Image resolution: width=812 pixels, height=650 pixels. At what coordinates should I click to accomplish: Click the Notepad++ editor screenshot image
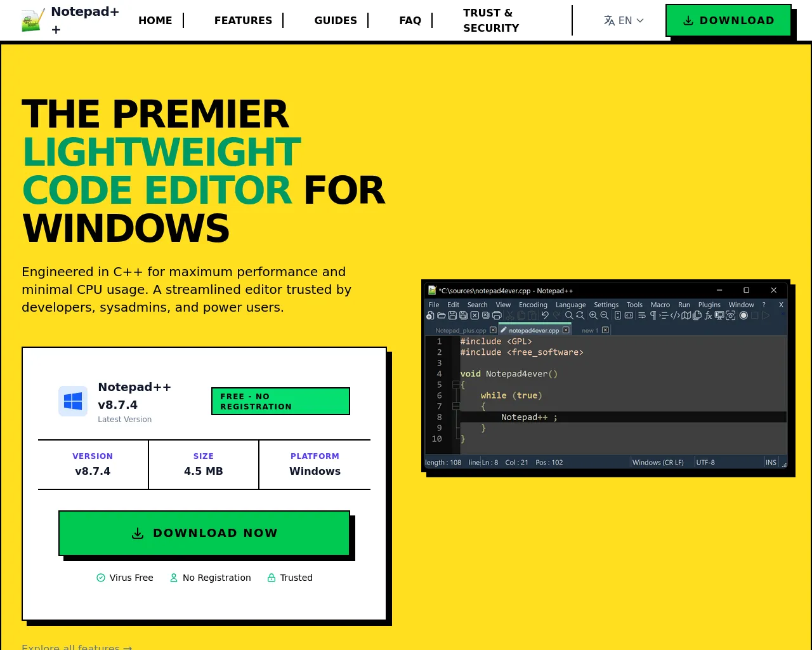tap(606, 376)
